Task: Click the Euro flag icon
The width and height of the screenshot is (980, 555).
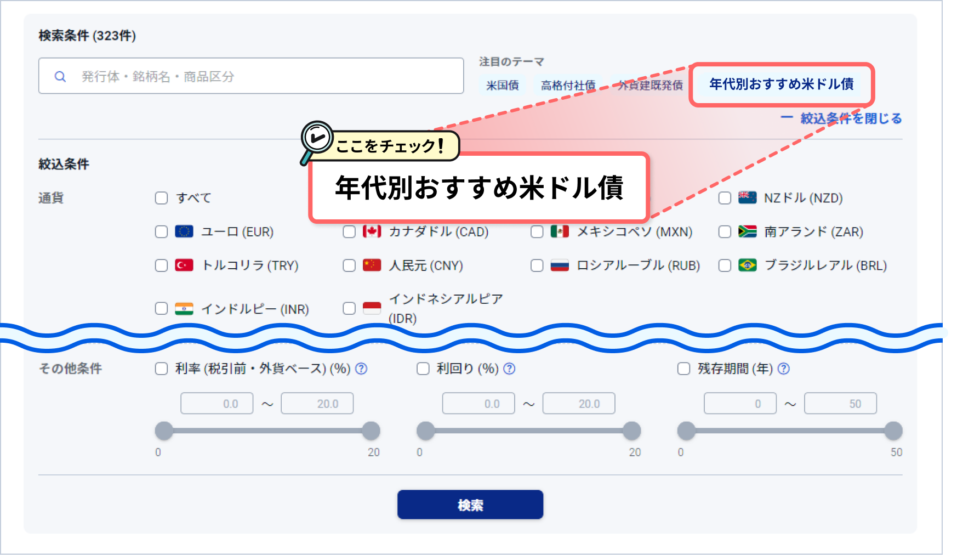Action: click(x=184, y=232)
